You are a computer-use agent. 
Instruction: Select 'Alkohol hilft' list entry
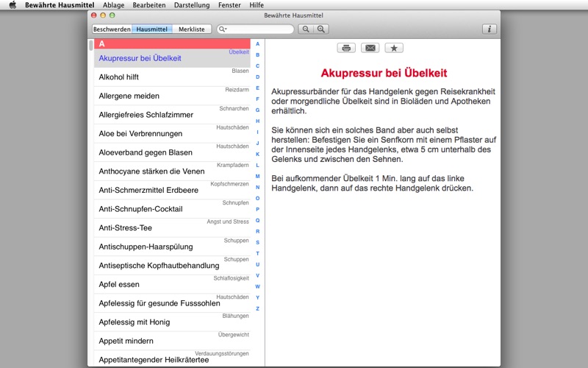coord(172,77)
